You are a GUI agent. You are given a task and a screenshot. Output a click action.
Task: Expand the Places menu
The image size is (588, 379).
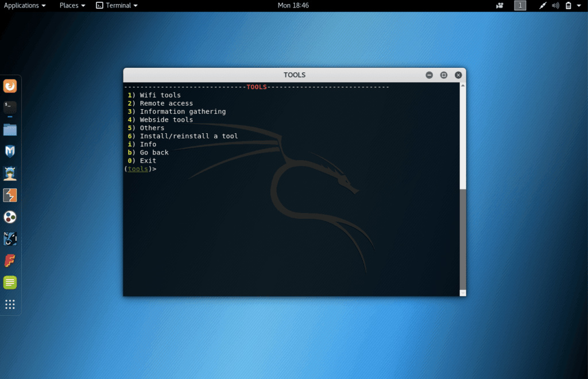coord(72,6)
